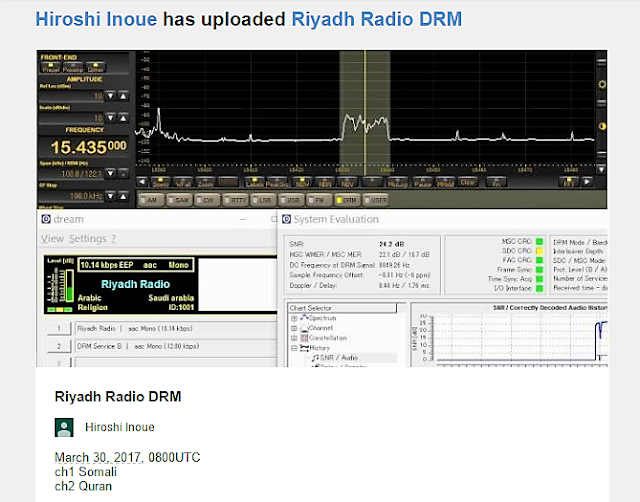The width and height of the screenshot is (640, 502).
Task: Select service button 1 in dream
Action: pyautogui.click(x=59, y=328)
